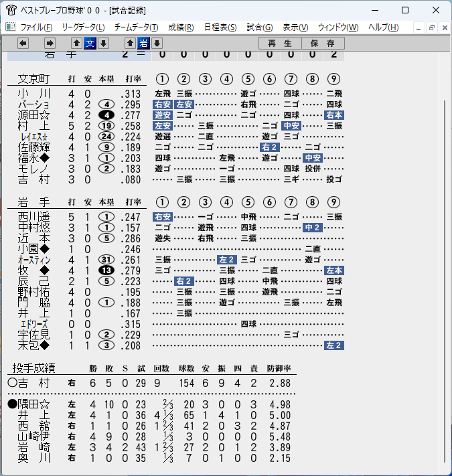Screen dimensions: 452x476
Task: Open the ウィンドウ(W) menu
Action: tap(338, 27)
